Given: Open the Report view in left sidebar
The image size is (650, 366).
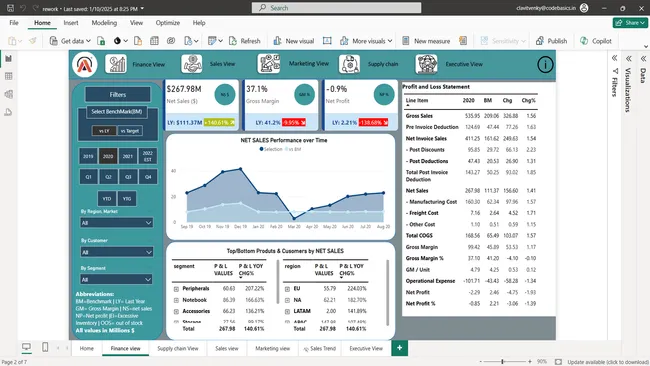Looking at the screenshot, I should pyautogui.click(x=8, y=59).
